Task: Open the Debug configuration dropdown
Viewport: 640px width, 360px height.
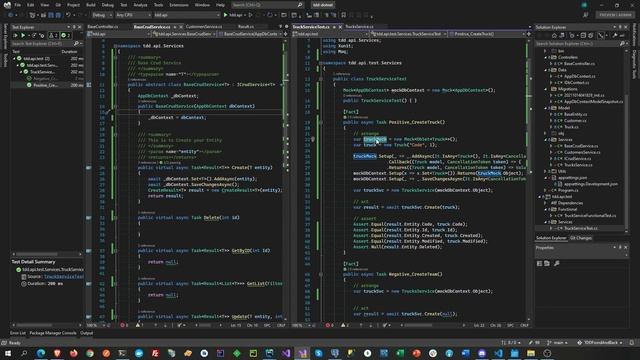Action: click(102, 15)
